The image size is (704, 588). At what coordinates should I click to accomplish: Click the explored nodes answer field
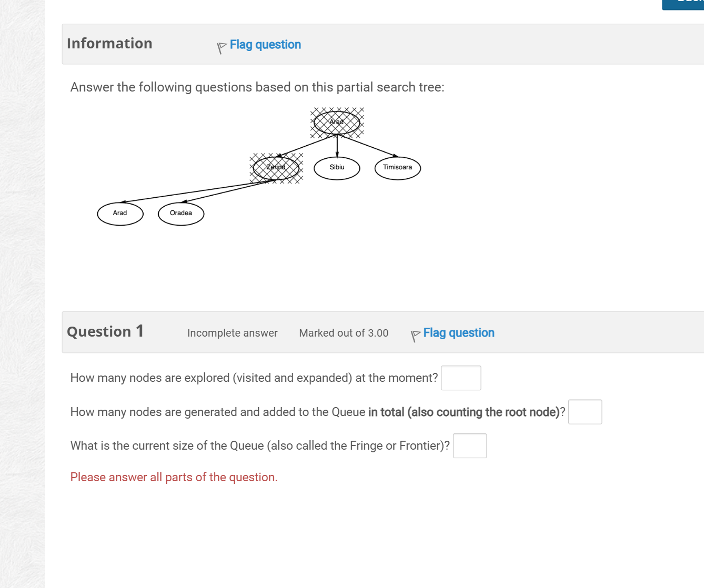(461, 378)
